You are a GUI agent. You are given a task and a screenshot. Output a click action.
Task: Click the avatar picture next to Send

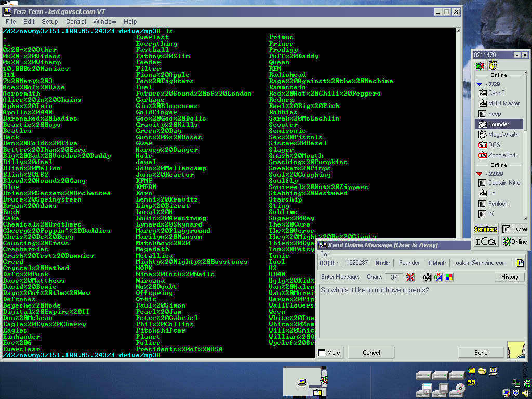coord(516,350)
